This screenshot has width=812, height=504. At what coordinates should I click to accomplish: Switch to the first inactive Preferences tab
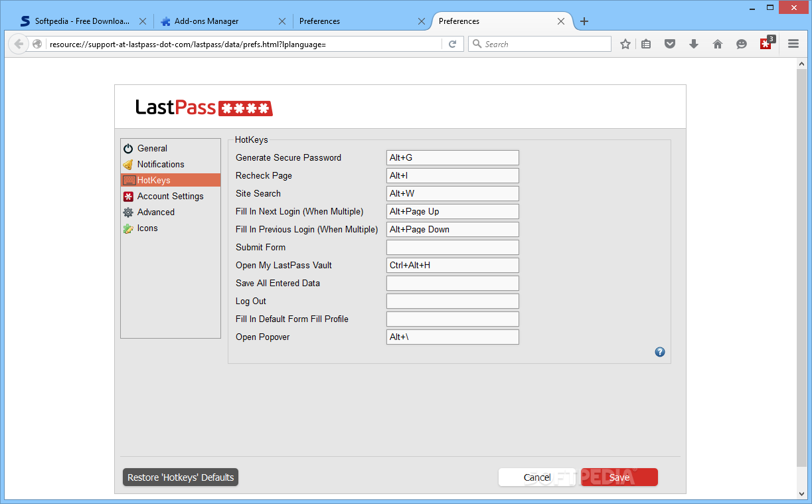tap(362, 21)
